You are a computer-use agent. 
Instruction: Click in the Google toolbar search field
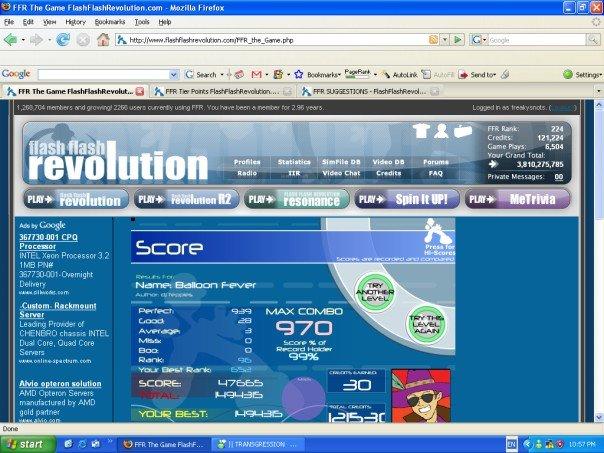coord(104,75)
